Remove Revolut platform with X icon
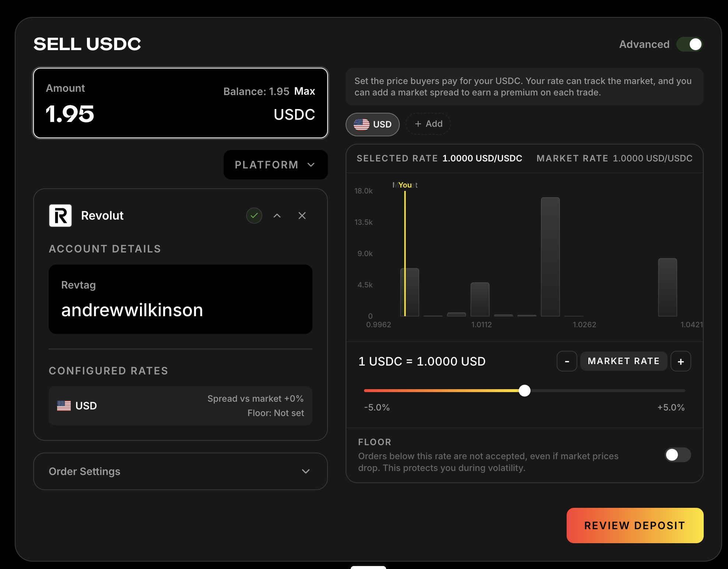The height and width of the screenshot is (569, 728). (x=302, y=216)
